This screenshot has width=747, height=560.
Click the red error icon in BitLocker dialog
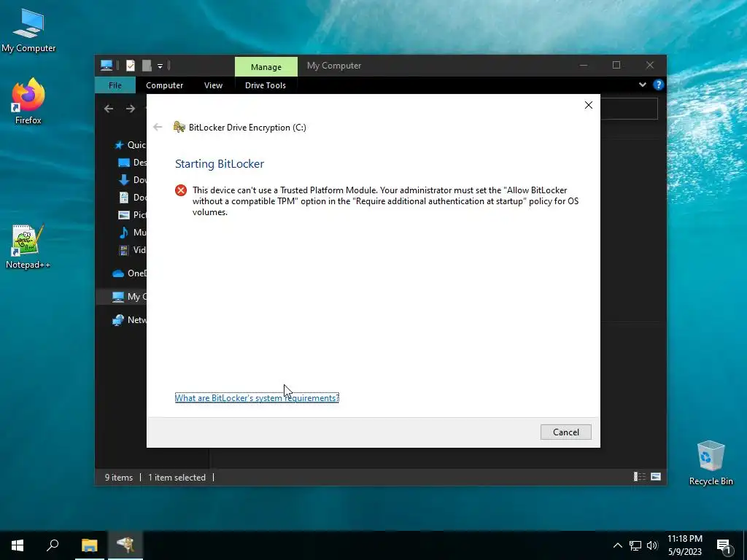coord(181,190)
